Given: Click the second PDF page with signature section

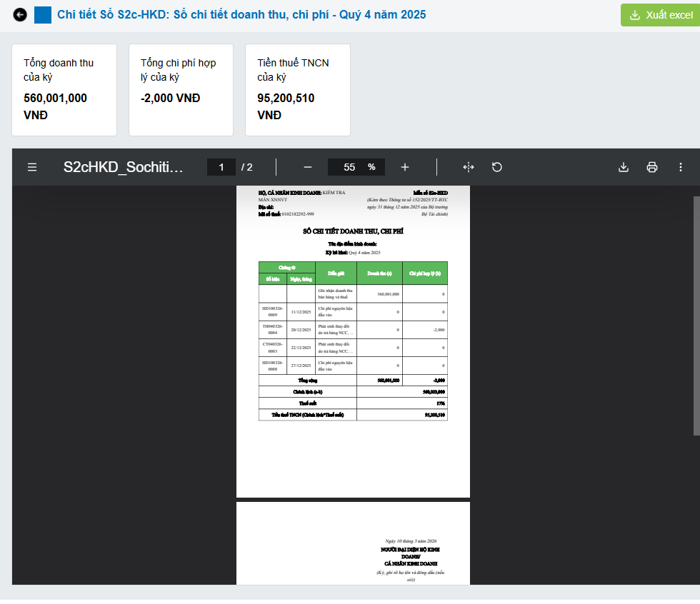Looking at the screenshot, I should [353, 543].
